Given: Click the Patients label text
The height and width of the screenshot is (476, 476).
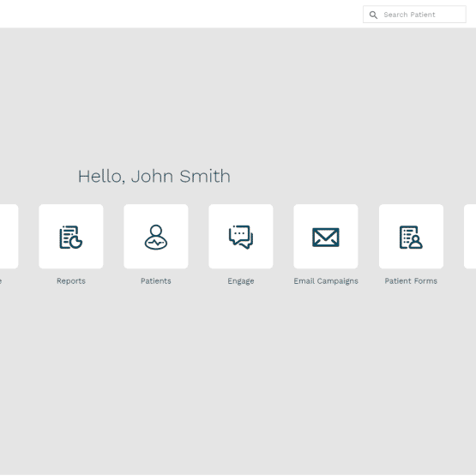Looking at the screenshot, I should 156,281.
